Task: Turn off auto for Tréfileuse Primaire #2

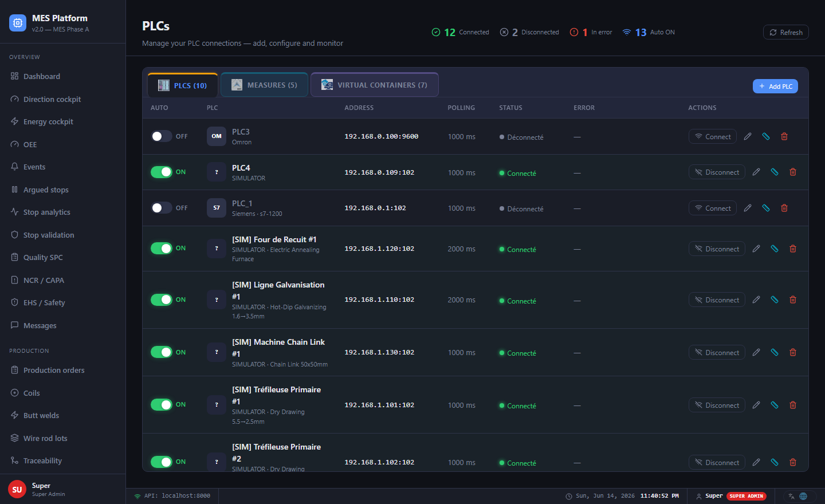Action: [162, 462]
